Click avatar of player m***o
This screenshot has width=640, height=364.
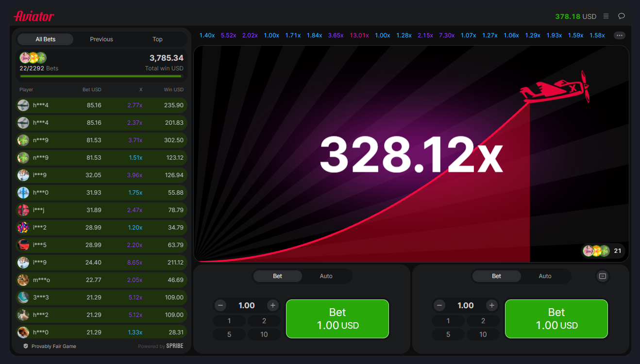coord(23,280)
